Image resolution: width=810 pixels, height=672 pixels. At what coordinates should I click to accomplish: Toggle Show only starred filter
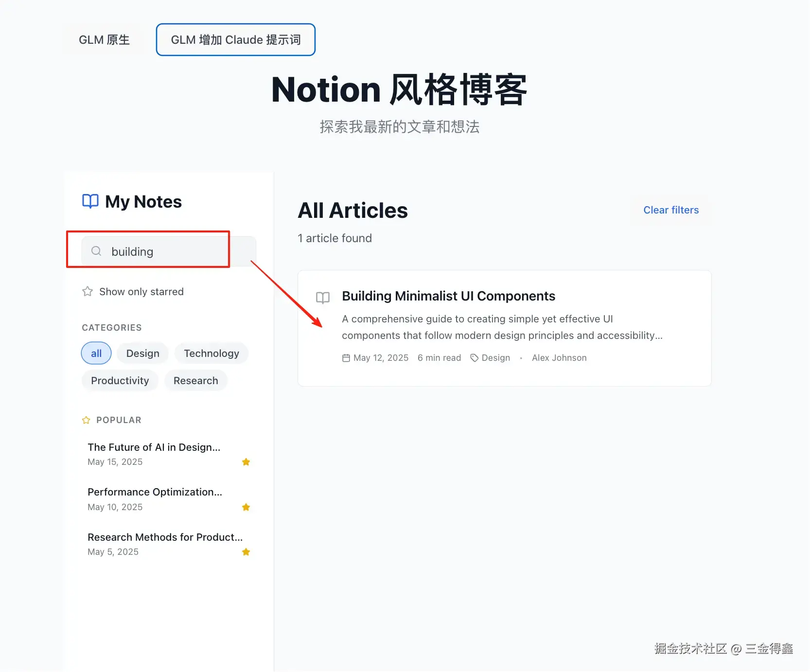(x=133, y=291)
